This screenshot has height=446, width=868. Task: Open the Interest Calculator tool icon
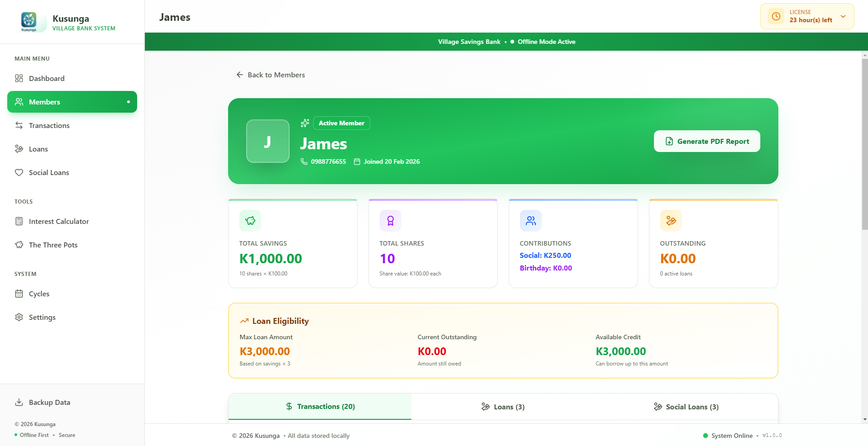[19, 221]
